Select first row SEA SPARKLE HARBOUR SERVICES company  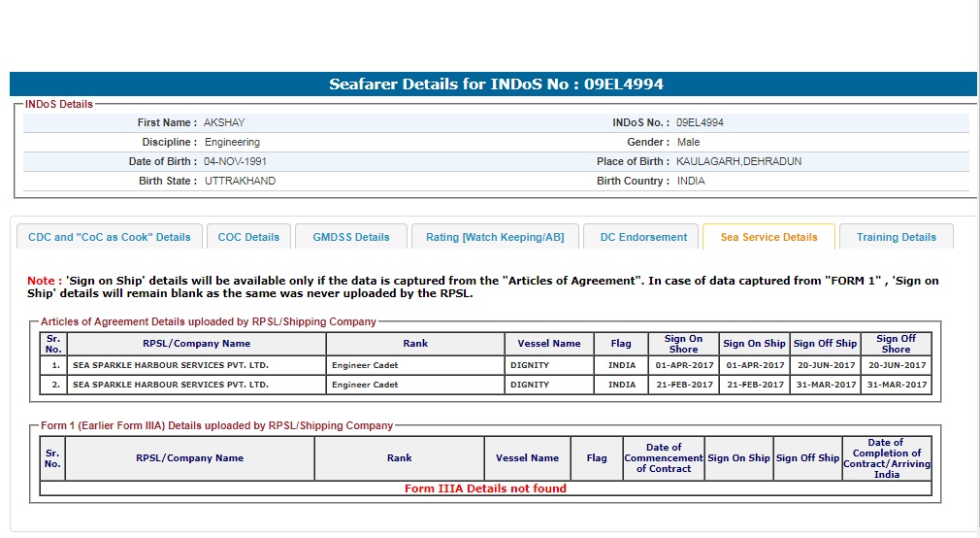pyautogui.click(x=171, y=365)
